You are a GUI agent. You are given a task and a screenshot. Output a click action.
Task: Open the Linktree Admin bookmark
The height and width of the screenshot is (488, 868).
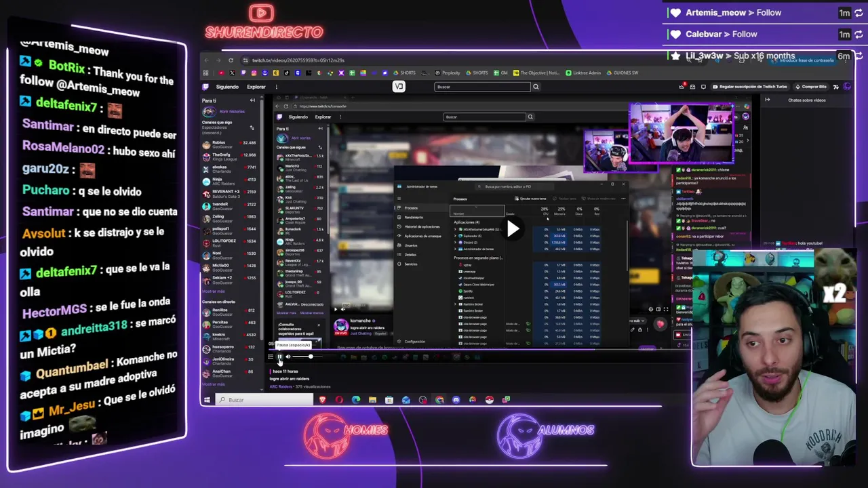point(584,73)
